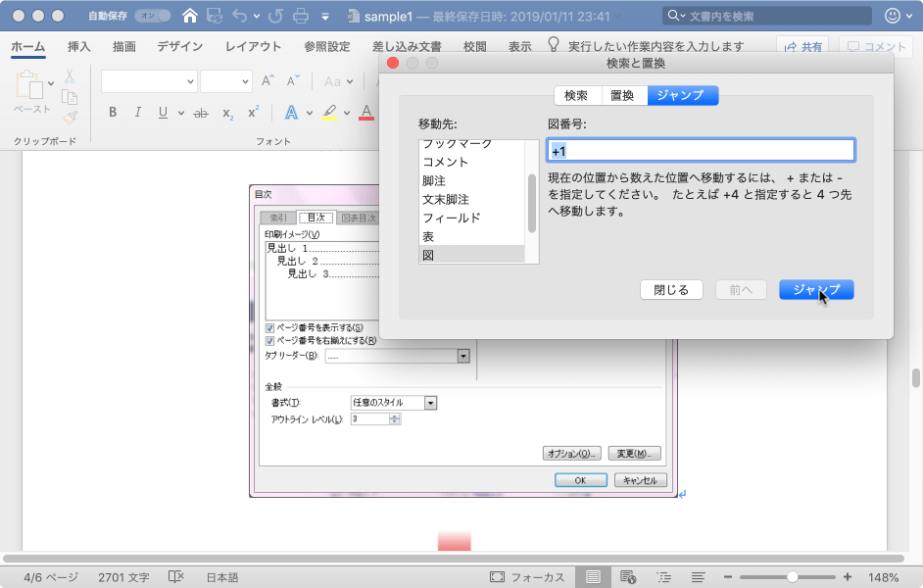The width and height of the screenshot is (923, 588).
Task: Switch to Web Layout view icon
Action: pyautogui.click(x=627, y=577)
